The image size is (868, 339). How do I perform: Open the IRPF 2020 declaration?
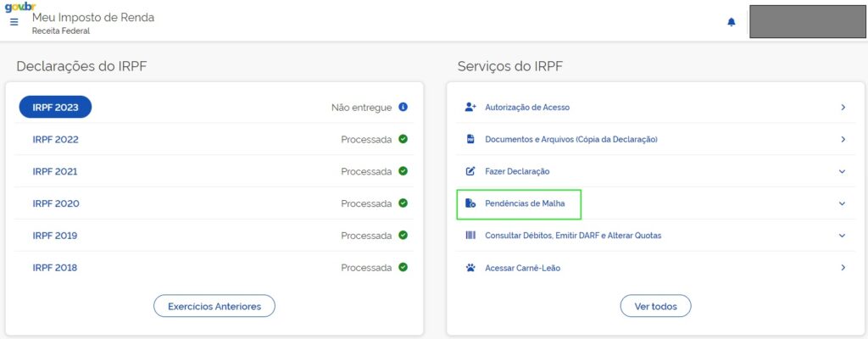tap(55, 204)
